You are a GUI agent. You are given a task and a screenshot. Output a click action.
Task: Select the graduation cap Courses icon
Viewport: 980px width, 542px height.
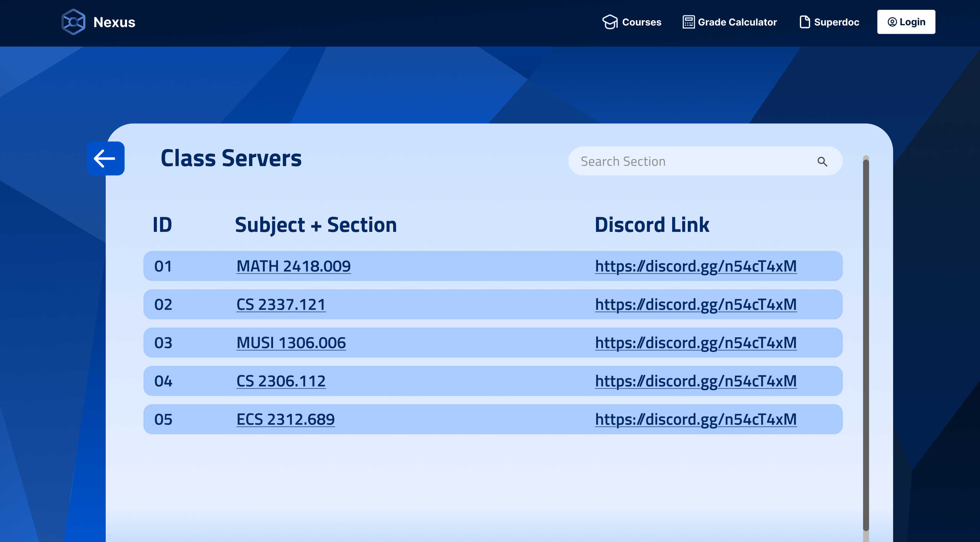pyautogui.click(x=610, y=22)
